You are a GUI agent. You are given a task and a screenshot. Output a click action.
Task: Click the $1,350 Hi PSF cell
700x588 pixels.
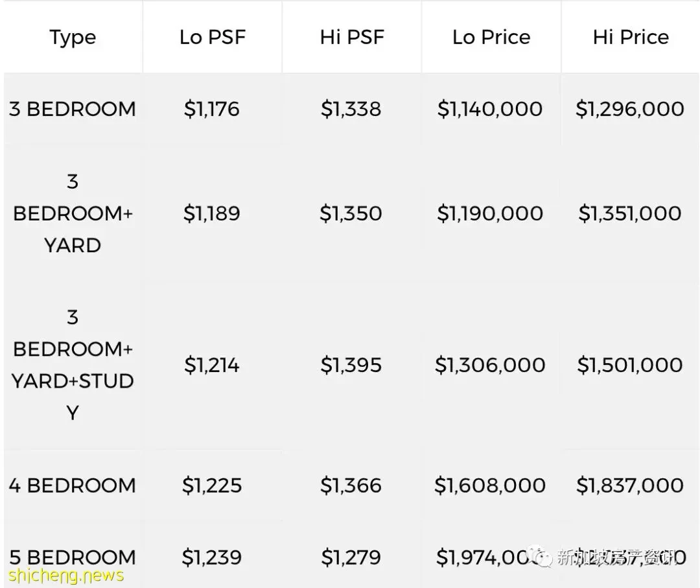point(351,213)
